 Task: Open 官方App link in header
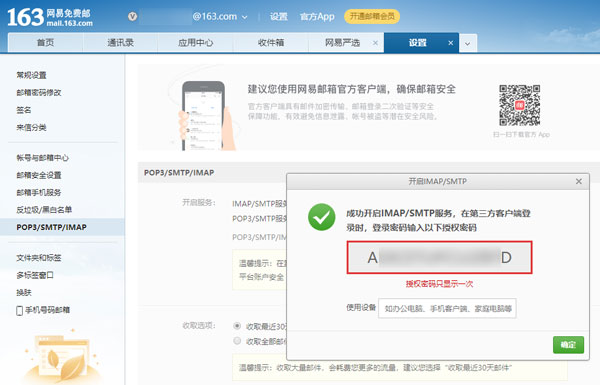click(317, 16)
